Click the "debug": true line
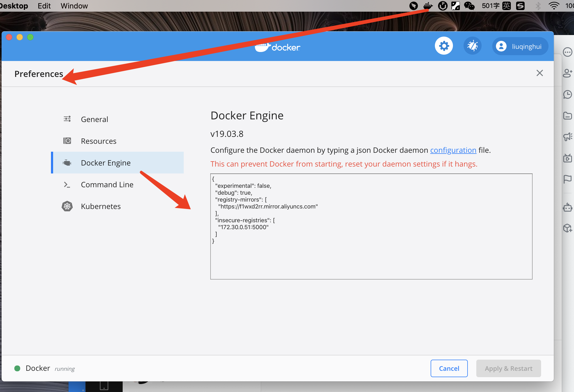Screen dimensions: 574x392 point(234,193)
